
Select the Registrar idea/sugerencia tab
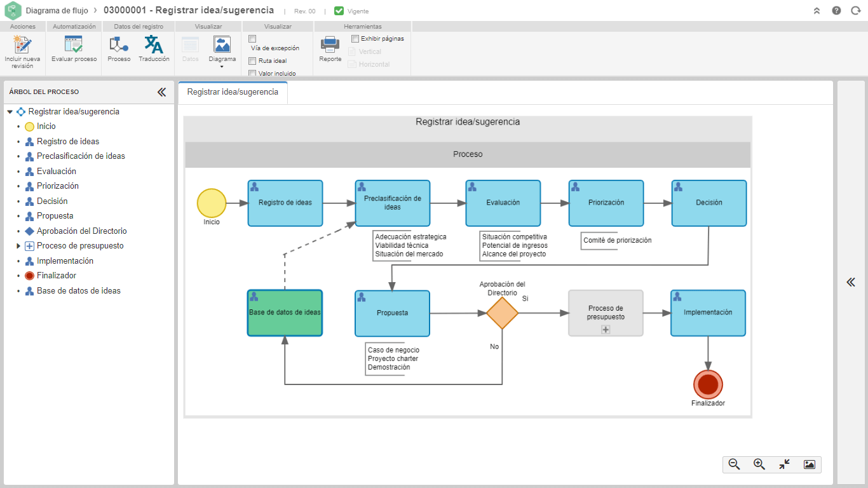233,92
